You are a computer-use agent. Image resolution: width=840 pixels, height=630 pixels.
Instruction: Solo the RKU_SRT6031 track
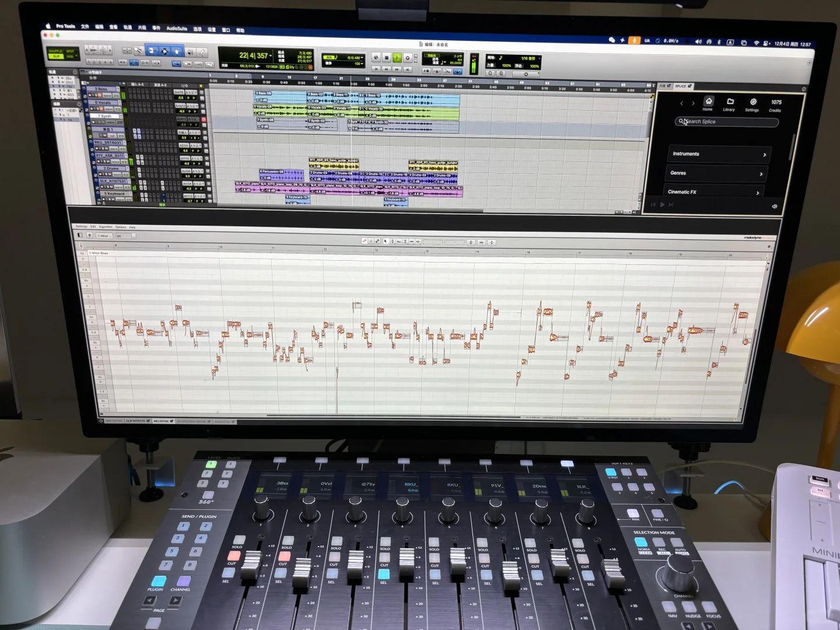coord(104,148)
